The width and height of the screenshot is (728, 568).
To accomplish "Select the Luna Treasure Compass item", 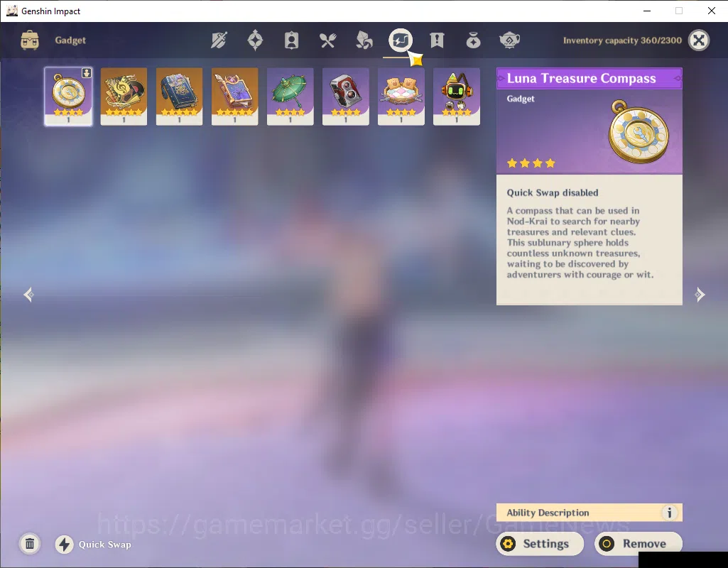I will coord(68,97).
